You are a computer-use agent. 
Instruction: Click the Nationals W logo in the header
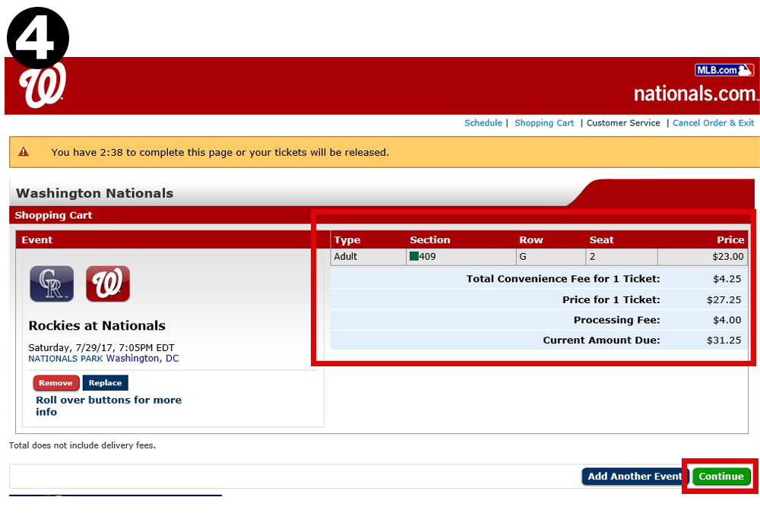coord(43,86)
